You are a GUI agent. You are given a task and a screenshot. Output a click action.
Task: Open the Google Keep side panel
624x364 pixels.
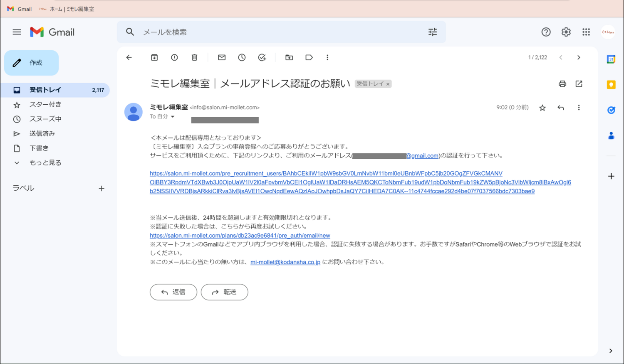(x=611, y=85)
